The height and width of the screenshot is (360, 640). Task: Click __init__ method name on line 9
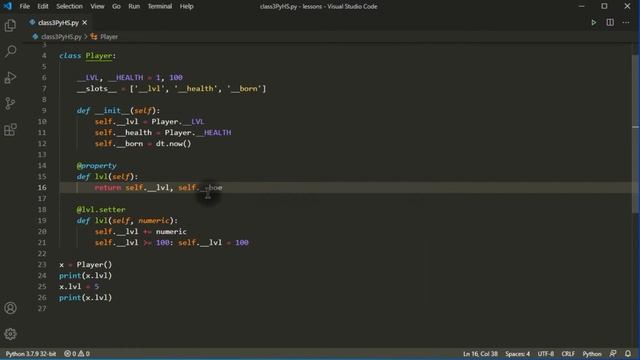(x=112, y=111)
